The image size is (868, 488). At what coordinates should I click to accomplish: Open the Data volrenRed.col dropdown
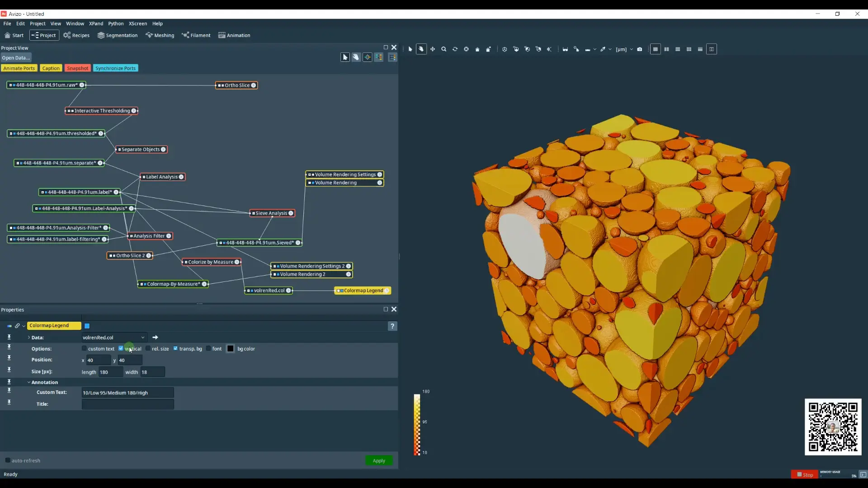pyautogui.click(x=114, y=338)
